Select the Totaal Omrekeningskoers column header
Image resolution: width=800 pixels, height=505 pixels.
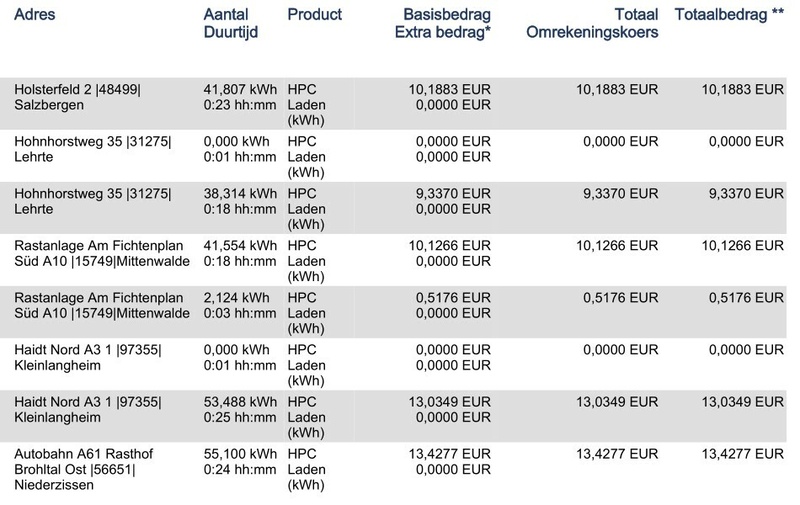point(592,24)
